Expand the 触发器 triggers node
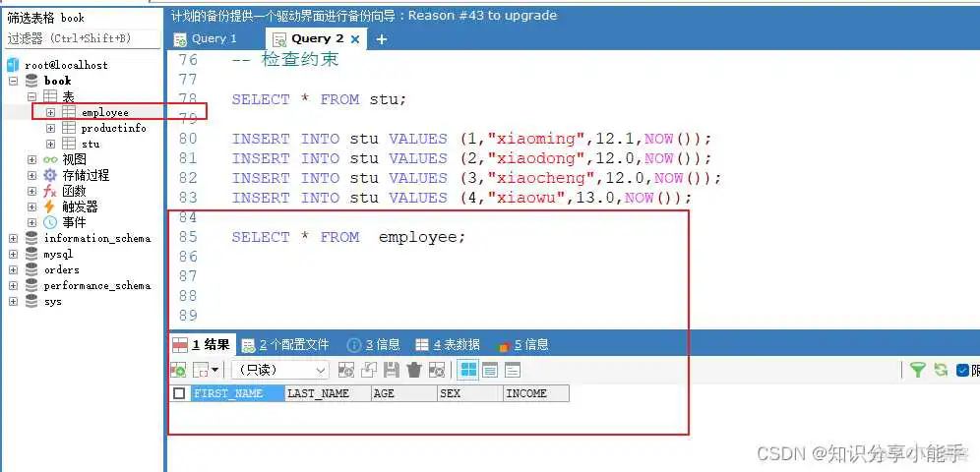Image resolution: width=980 pixels, height=472 pixels. (31, 206)
